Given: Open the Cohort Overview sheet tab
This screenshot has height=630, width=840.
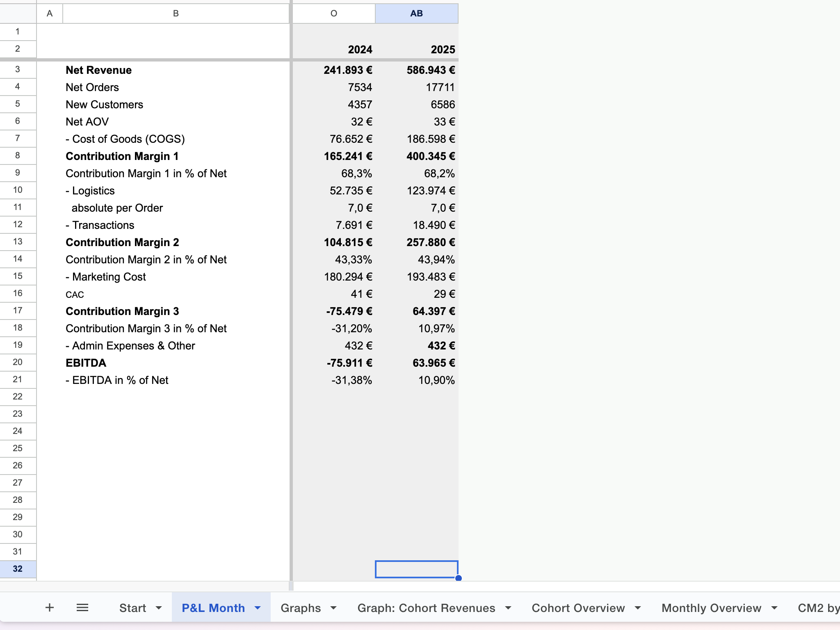Looking at the screenshot, I should point(578,608).
